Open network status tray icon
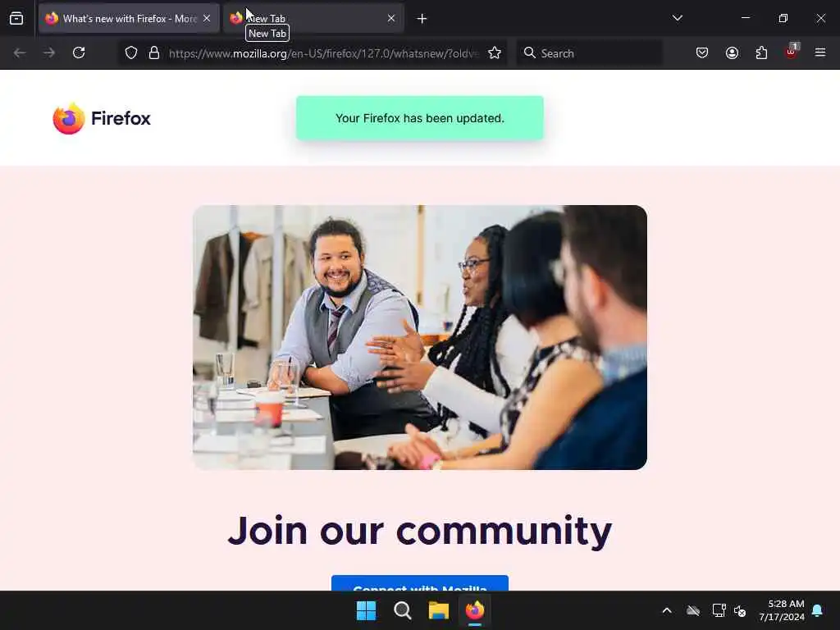Viewport: 840px width, 630px height. click(719, 610)
